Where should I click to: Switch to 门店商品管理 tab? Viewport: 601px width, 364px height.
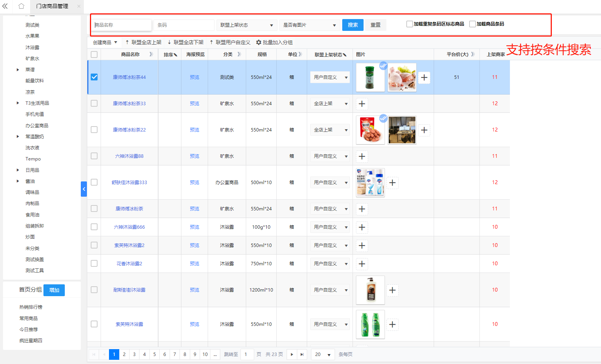point(52,6)
